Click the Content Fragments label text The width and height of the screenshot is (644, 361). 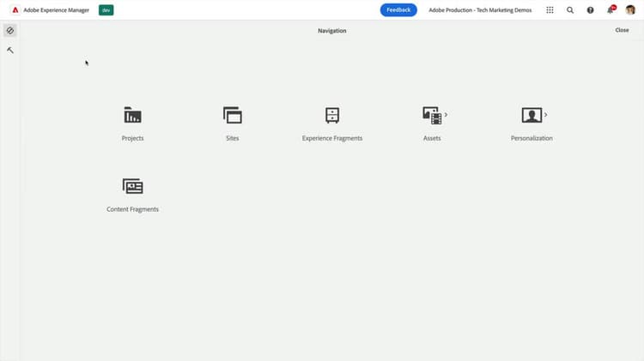[x=132, y=209]
